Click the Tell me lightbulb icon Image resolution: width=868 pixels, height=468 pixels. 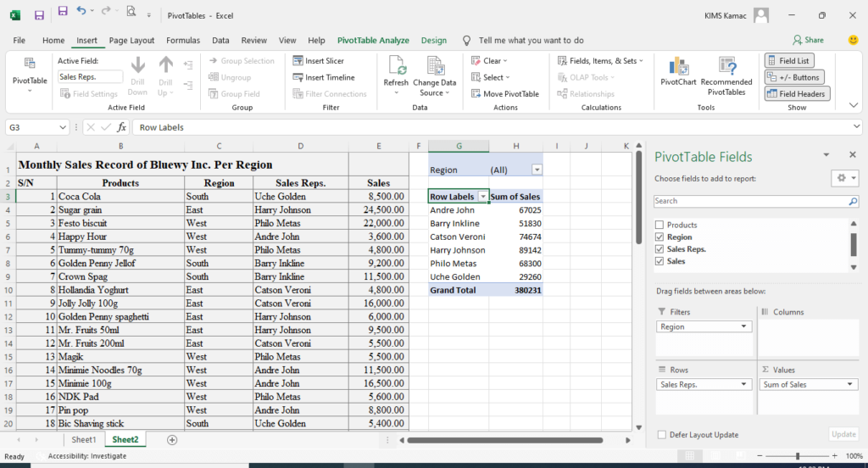pos(467,41)
